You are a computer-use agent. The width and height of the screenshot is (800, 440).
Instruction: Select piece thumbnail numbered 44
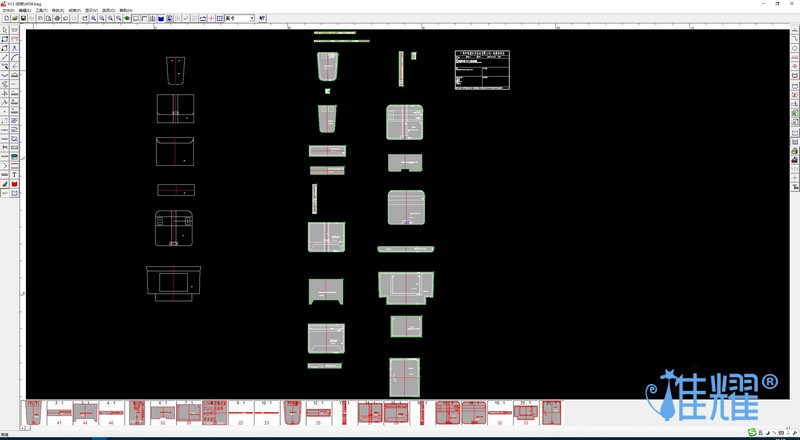(x=85, y=412)
